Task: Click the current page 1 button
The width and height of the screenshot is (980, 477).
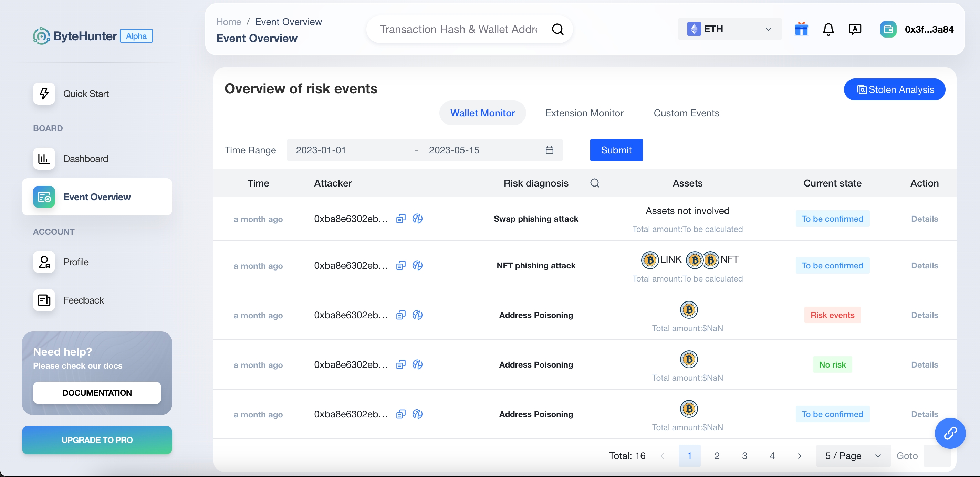Action: (689, 455)
